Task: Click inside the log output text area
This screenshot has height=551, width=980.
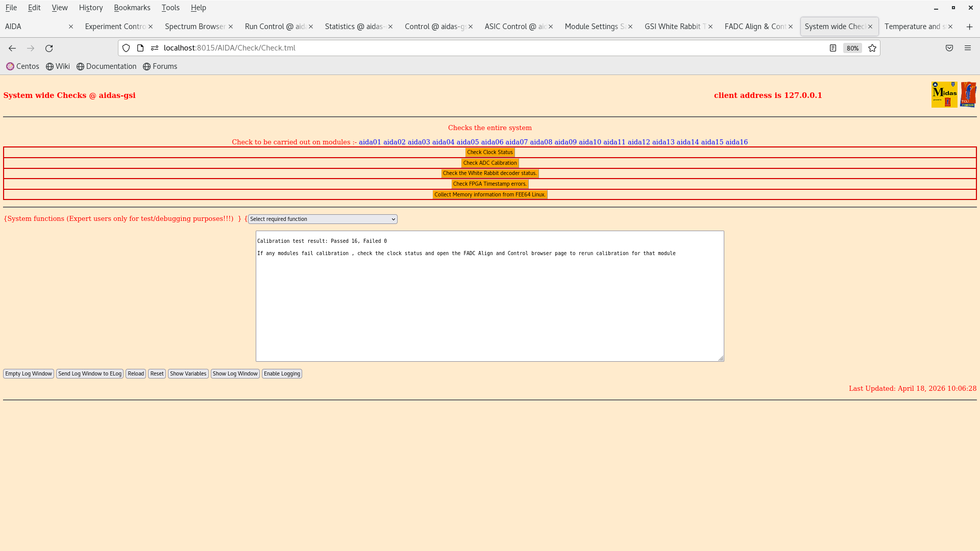Action: click(489, 296)
